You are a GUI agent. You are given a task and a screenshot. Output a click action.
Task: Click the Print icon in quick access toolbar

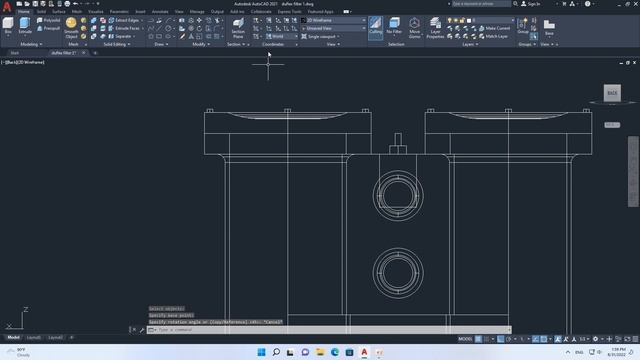(x=67, y=4)
